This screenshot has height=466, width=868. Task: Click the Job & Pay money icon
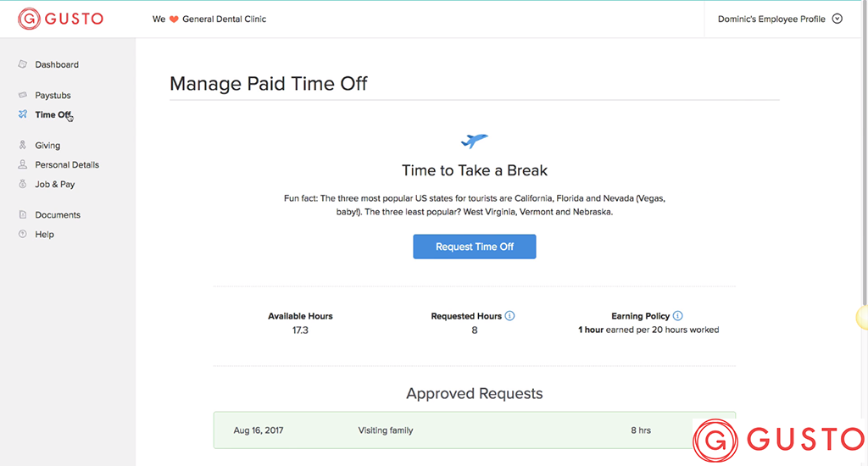(x=23, y=185)
